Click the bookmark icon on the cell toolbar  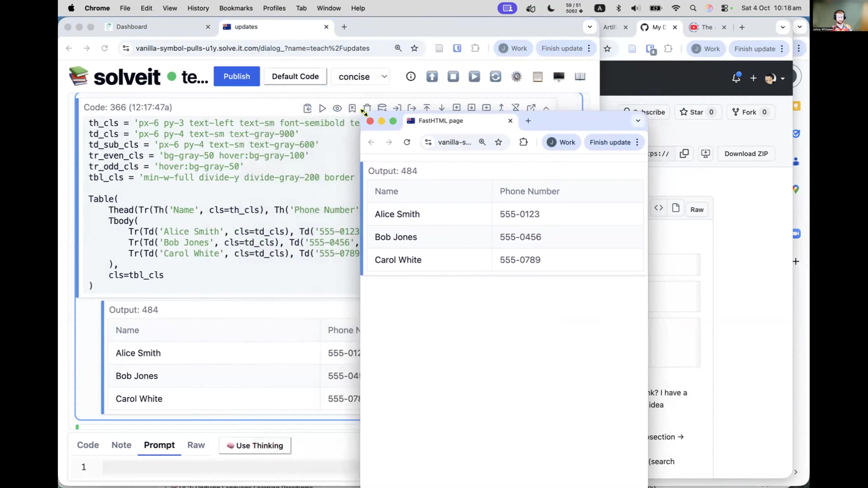(352, 108)
